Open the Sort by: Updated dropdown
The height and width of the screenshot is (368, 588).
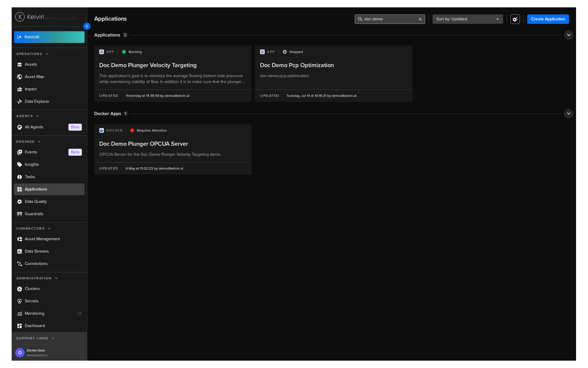468,19
